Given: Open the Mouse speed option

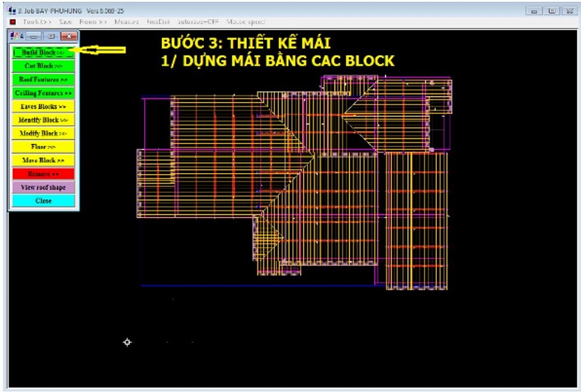Looking at the screenshot, I should [246, 22].
